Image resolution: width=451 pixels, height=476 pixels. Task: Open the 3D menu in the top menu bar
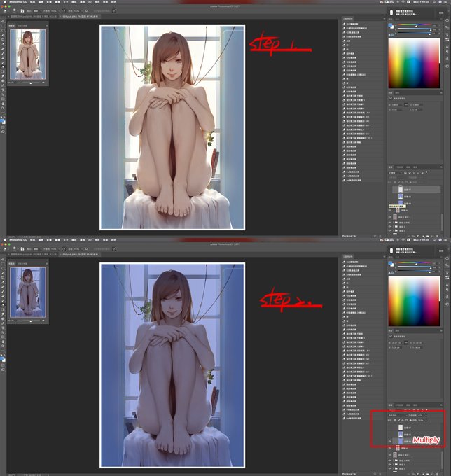[90, 2]
